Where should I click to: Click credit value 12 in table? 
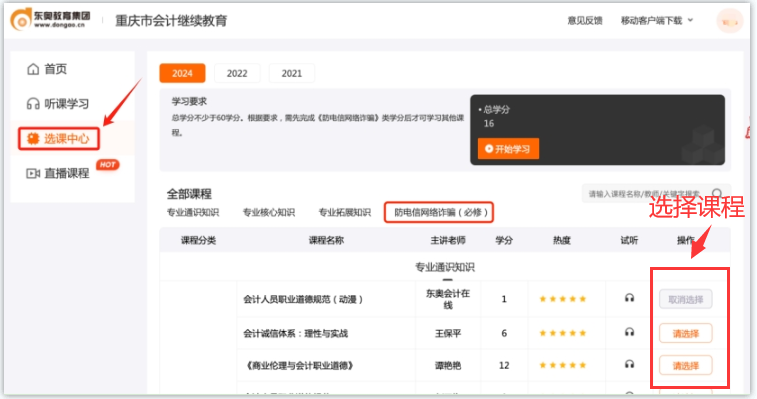click(504, 366)
